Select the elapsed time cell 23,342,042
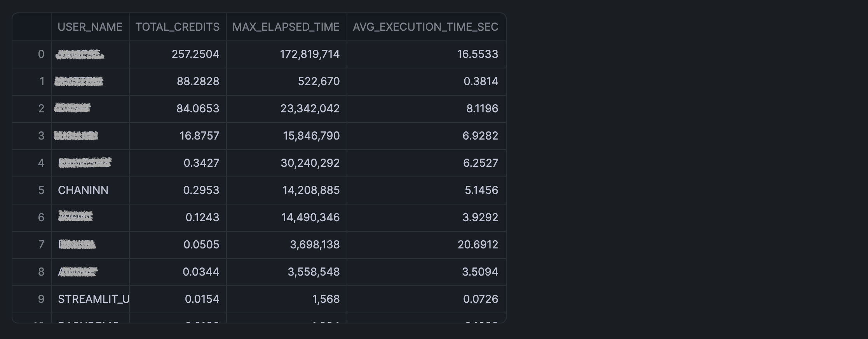This screenshot has width=868, height=339. coord(310,108)
